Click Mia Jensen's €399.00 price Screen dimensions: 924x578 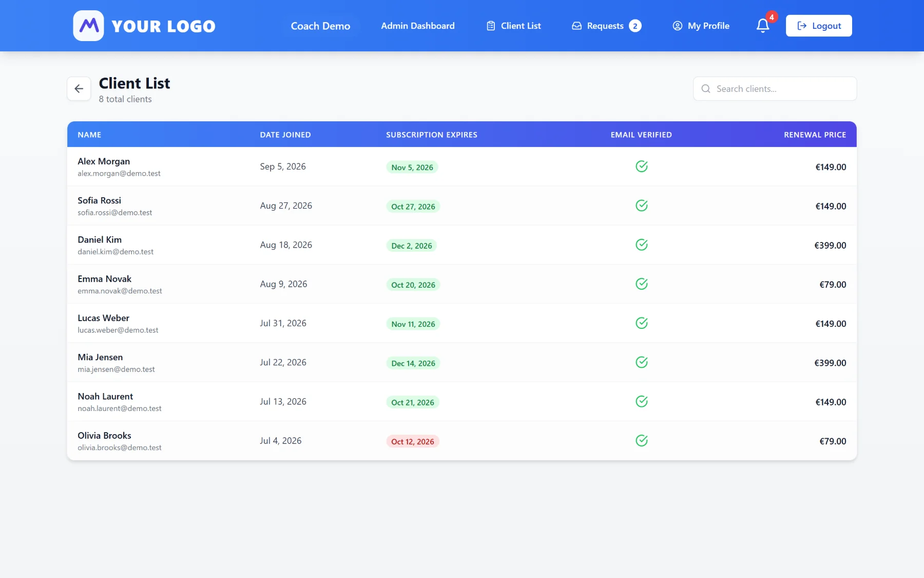(830, 363)
